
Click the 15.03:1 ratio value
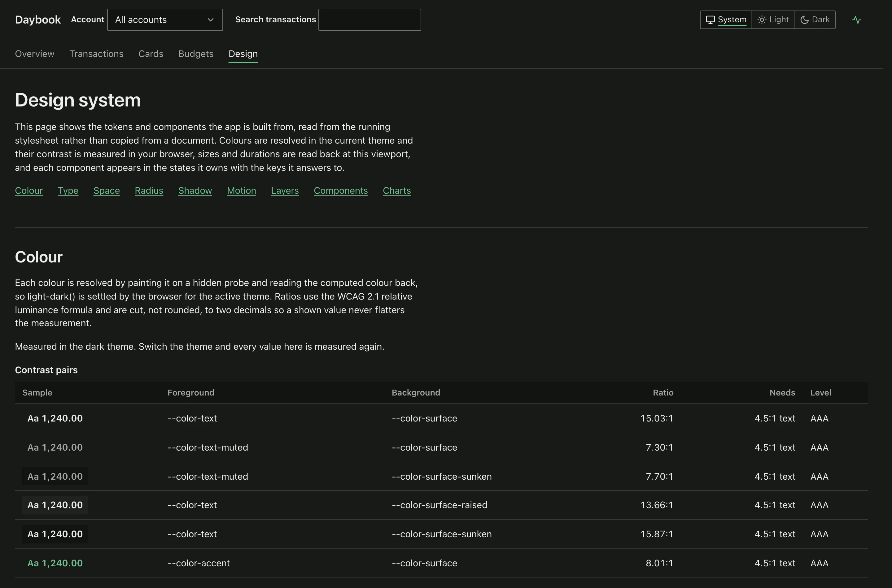tap(657, 418)
